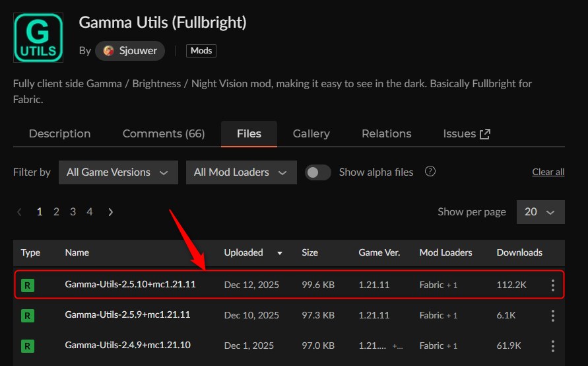Toggle the Show alpha files switch
The width and height of the screenshot is (588, 366).
pos(318,172)
